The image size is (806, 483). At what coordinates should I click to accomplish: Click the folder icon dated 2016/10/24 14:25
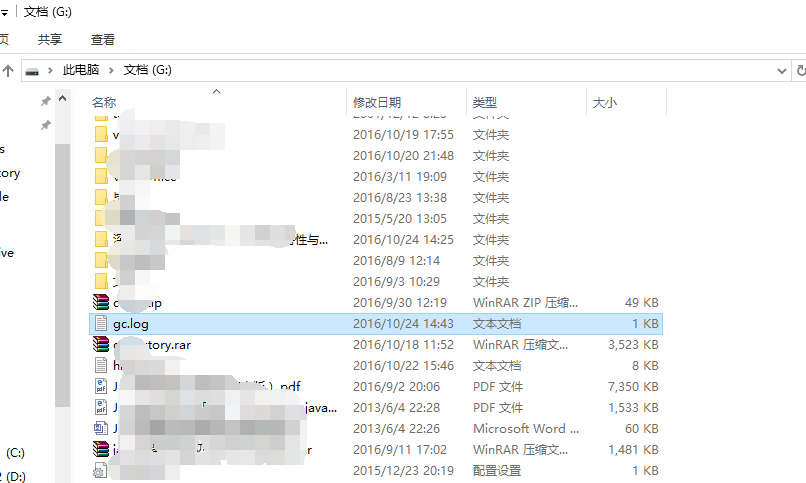click(x=101, y=239)
